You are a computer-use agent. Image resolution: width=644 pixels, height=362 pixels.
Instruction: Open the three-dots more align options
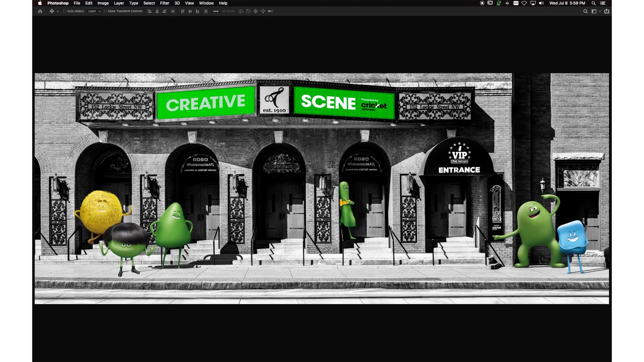coord(216,11)
